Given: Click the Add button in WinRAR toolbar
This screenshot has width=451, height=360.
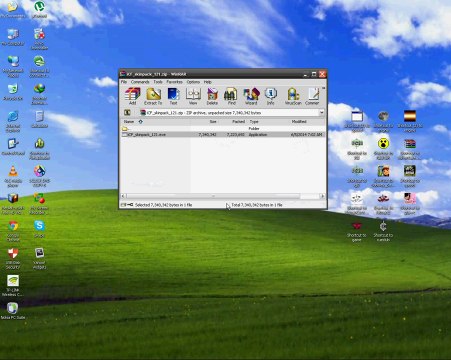Looking at the screenshot, I should (132, 96).
